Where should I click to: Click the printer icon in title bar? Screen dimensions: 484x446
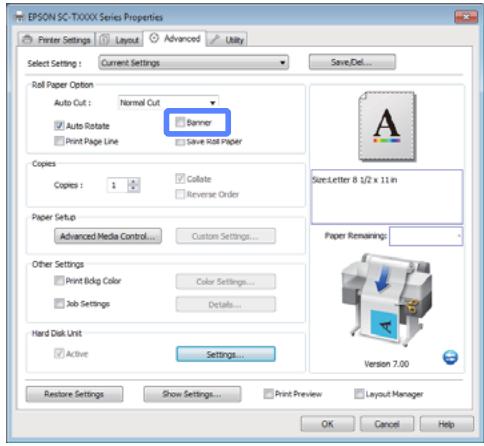point(20,17)
